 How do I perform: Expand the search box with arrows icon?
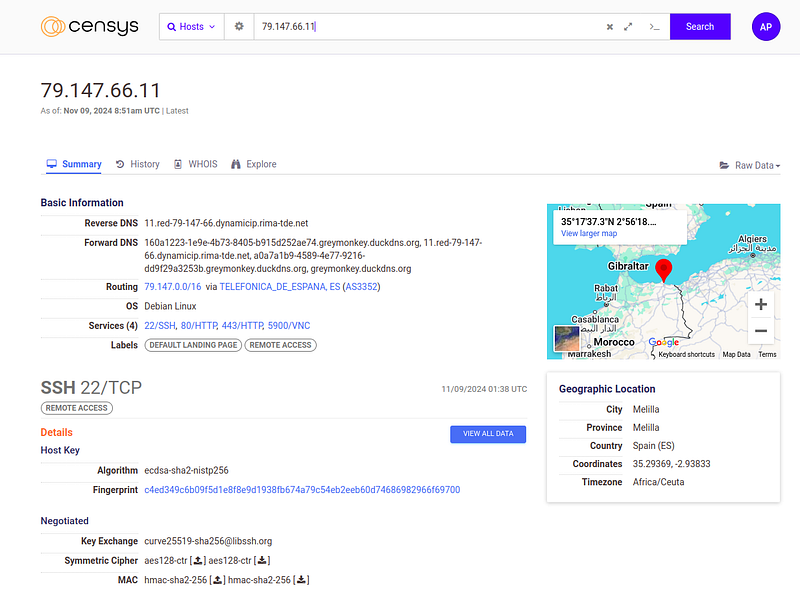(628, 27)
